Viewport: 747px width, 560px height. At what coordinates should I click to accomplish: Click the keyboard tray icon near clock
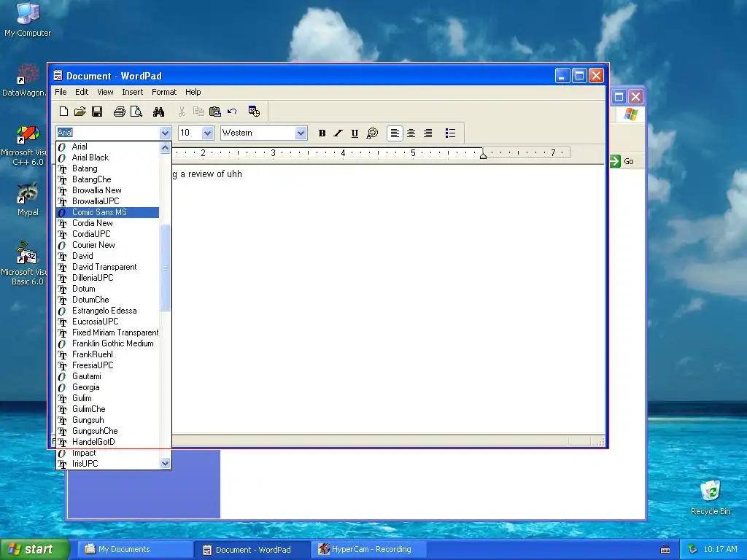665,550
